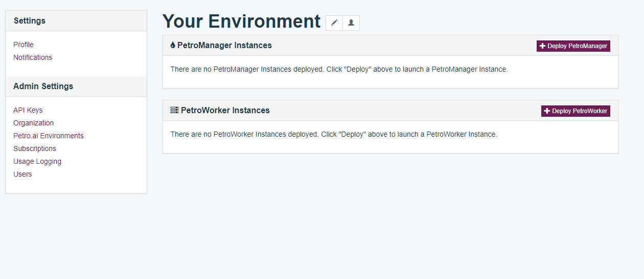The height and width of the screenshot is (279, 644).
Task: Open the Users admin page
Action: click(22, 174)
